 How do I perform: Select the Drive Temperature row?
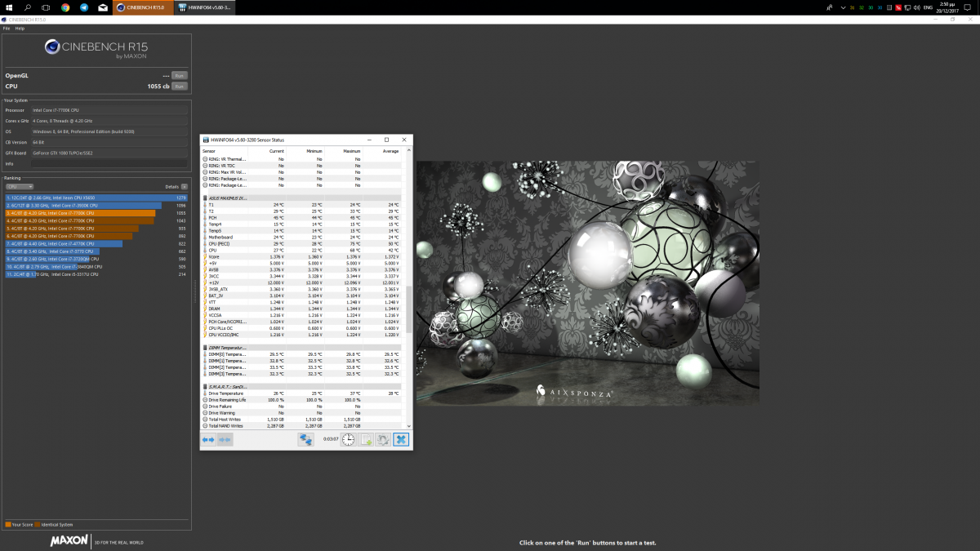pos(301,393)
